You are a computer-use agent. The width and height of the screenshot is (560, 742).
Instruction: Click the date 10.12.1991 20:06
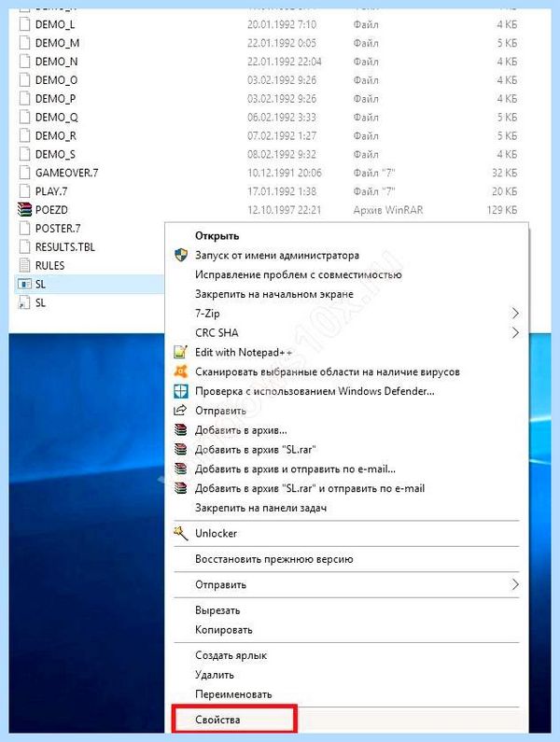285,173
